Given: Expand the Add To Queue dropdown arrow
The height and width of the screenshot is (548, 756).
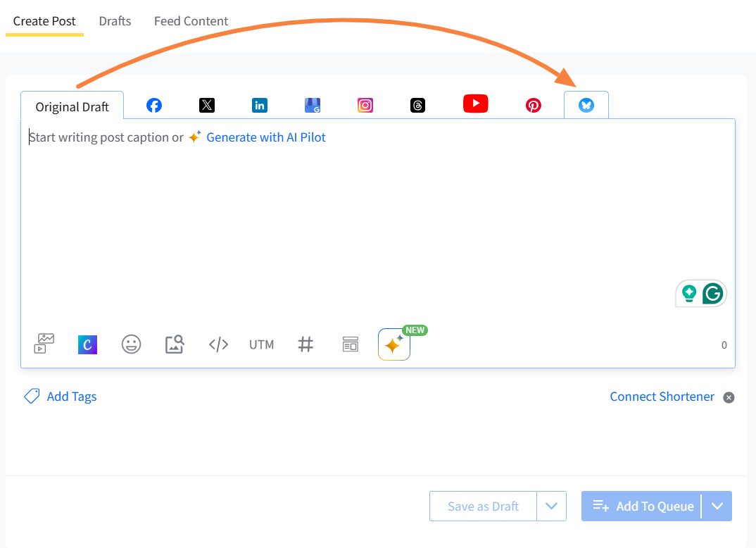Looking at the screenshot, I should click(x=717, y=506).
